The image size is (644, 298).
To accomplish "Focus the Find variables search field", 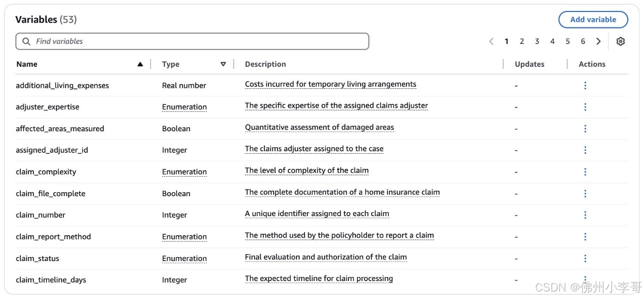I will [192, 41].
